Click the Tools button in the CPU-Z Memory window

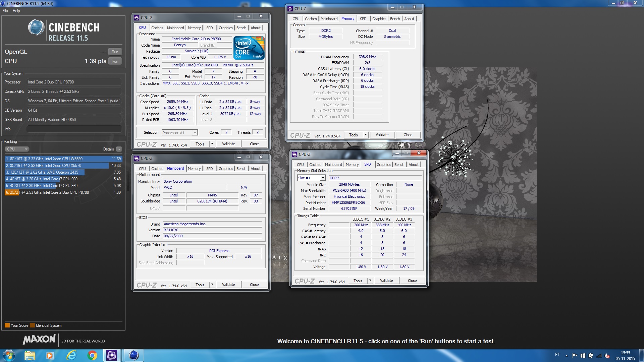(354, 135)
